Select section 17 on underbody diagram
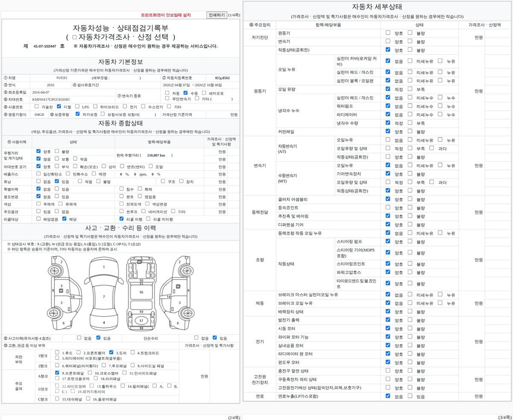The width and height of the screenshot is (513, 420). pyautogui.click(x=141, y=320)
